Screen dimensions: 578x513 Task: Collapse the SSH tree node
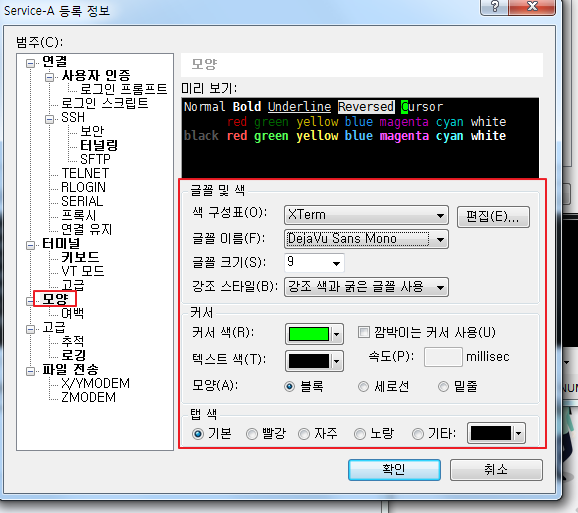pyautogui.click(x=49, y=119)
